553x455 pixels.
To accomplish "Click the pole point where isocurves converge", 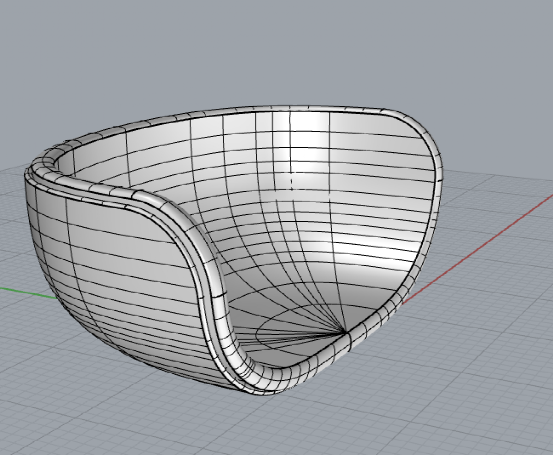I will pos(344,332).
